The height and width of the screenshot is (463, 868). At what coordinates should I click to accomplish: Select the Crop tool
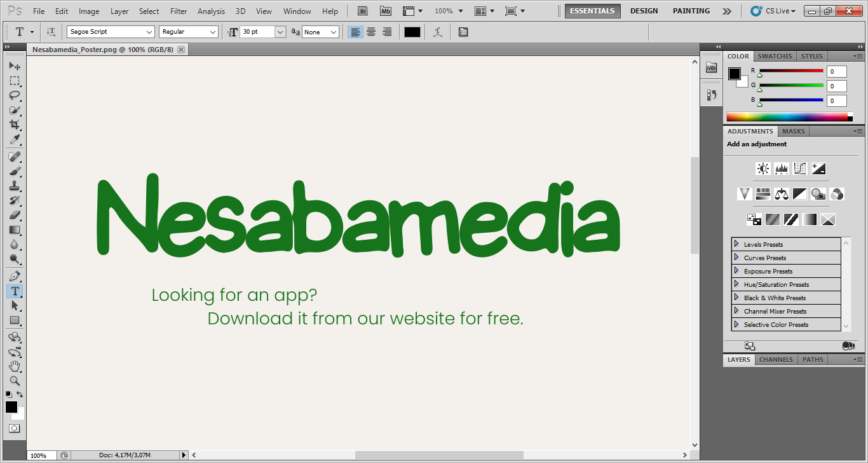[x=14, y=125]
